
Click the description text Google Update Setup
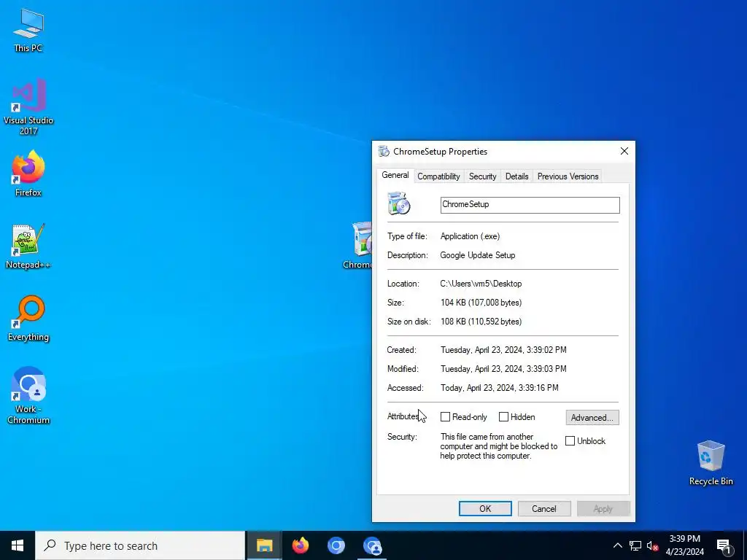[x=477, y=254]
